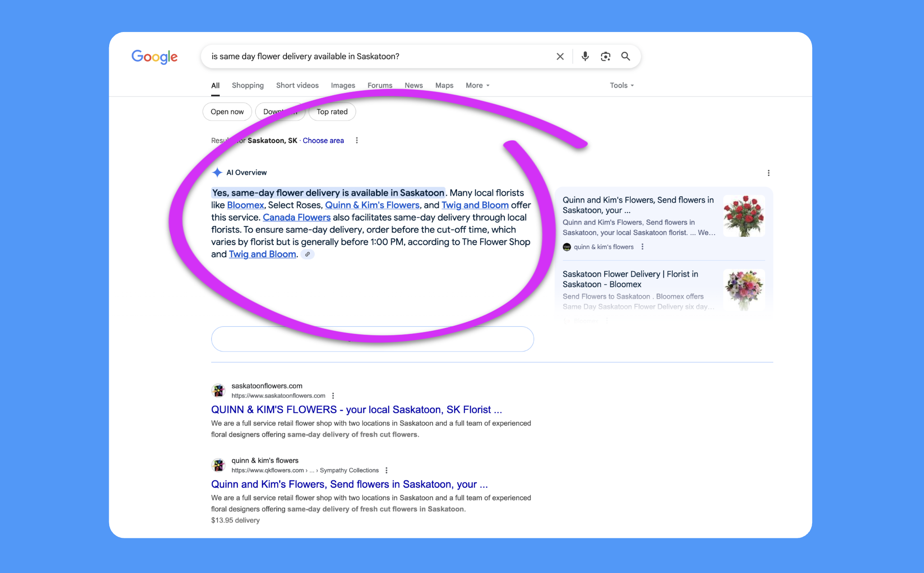Toggle the Top rated filter chip
Image resolution: width=924 pixels, height=573 pixels.
tap(332, 112)
